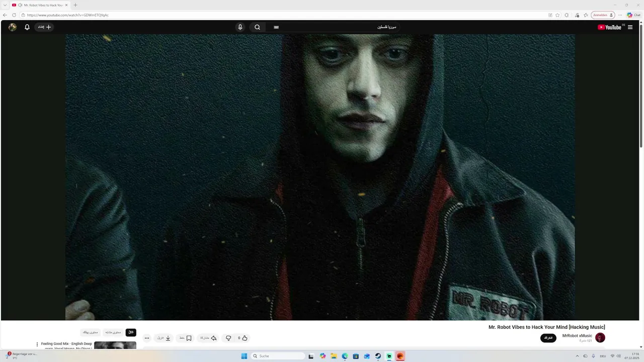This screenshot has height=362, width=644.
Task: Open Microsoft Store from the taskbar
Action: click(356, 356)
